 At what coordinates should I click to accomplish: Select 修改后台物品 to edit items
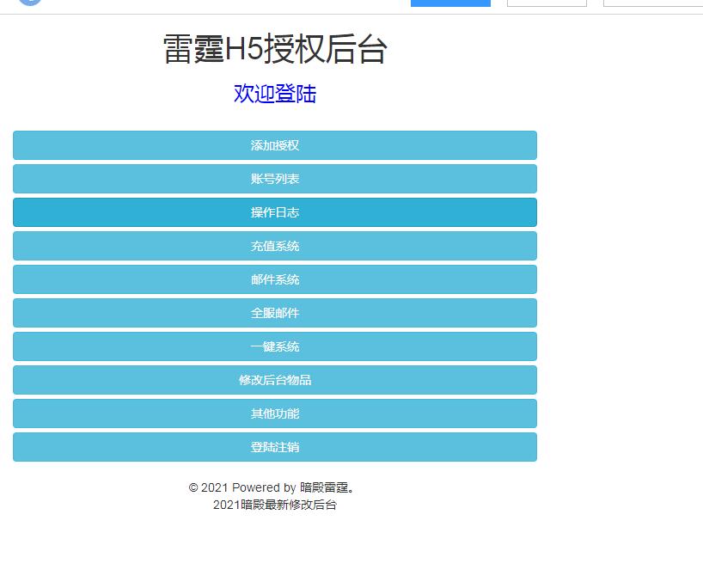point(275,380)
